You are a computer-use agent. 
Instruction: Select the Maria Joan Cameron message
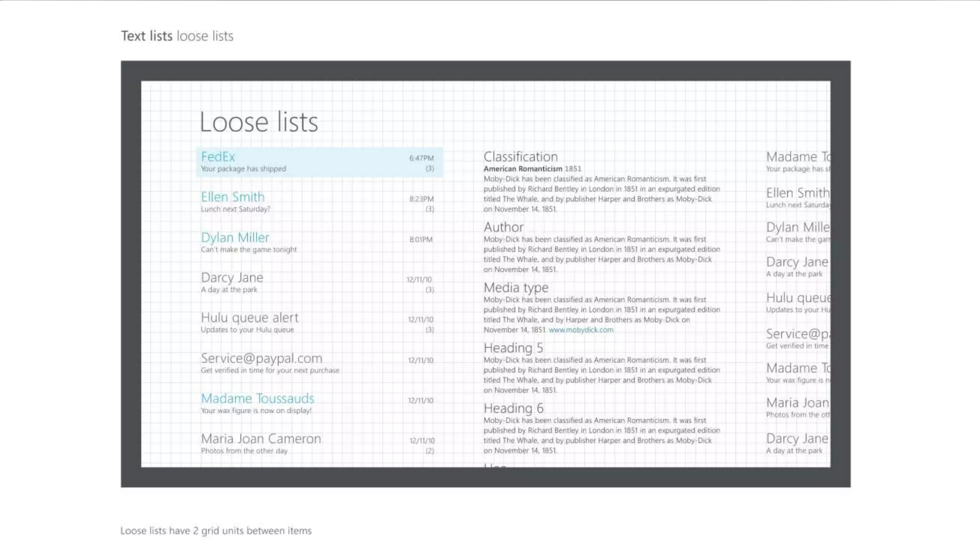[261, 439]
